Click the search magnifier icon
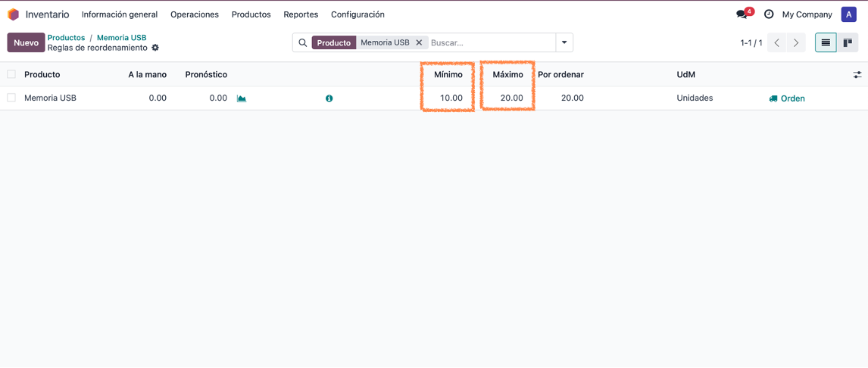The height and width of the screenshot is (368, 868). 302,42
